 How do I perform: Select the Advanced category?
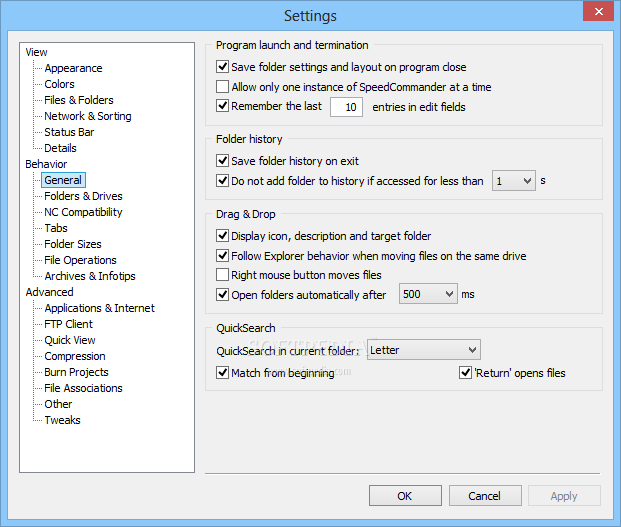coord(50,292)
